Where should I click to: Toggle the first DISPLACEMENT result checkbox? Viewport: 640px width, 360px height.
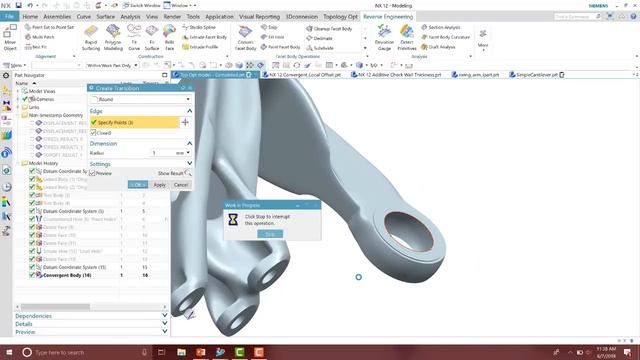pos(32,123)
